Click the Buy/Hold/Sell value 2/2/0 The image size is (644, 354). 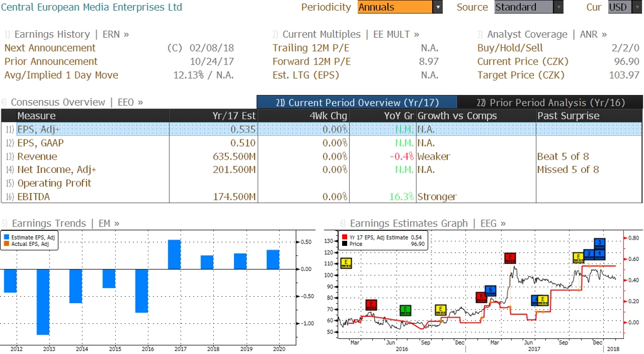coord(626,48)
